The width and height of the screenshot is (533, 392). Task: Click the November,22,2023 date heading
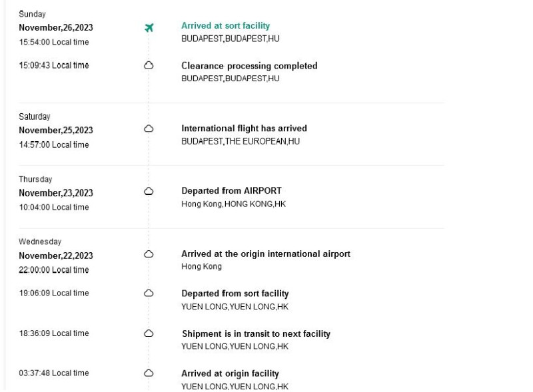pos(56,256)
